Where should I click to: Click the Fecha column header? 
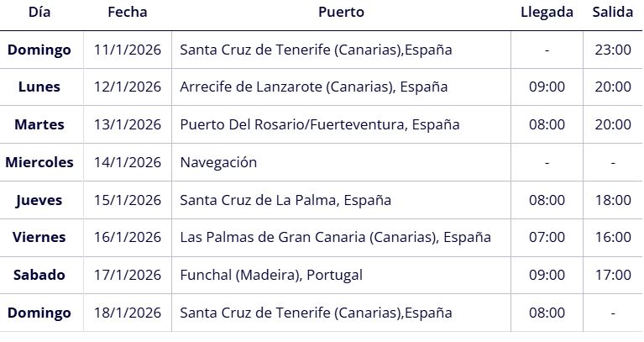(127, 13)
